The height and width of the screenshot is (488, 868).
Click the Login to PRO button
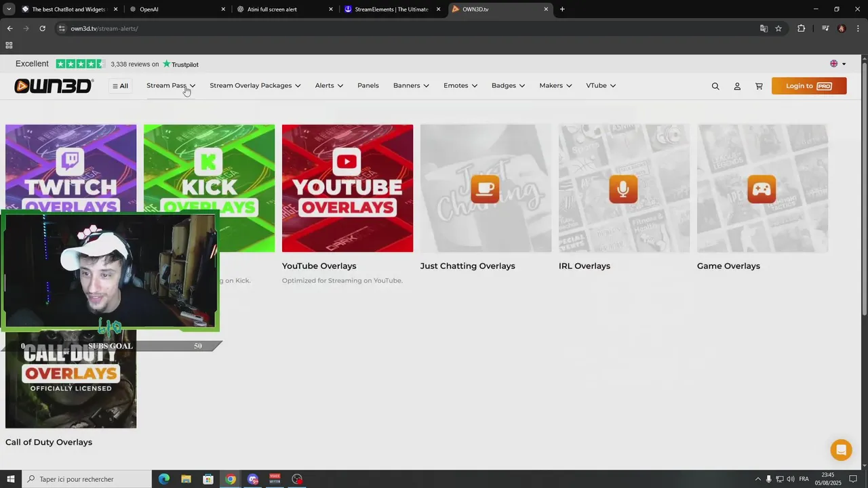[809, 86]
